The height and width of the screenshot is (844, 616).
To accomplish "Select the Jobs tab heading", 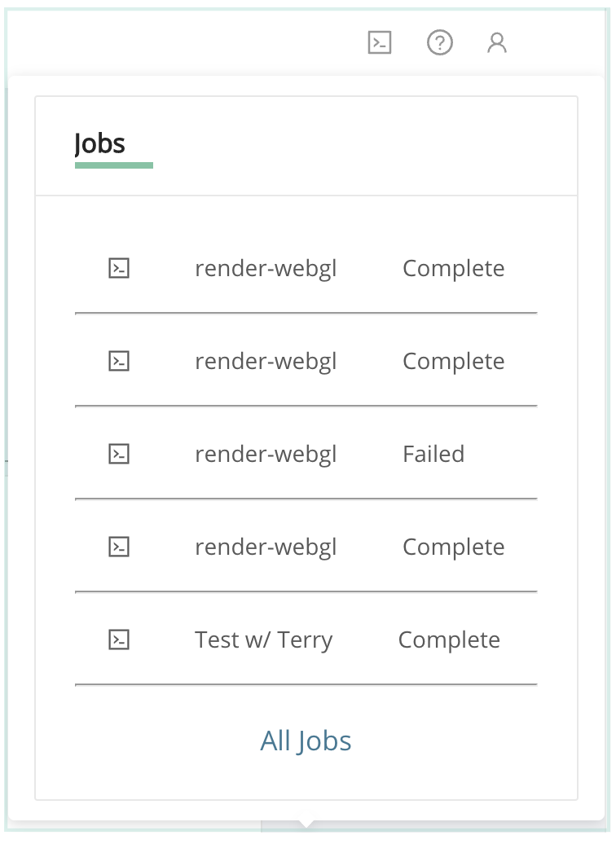I will [100, 143].
